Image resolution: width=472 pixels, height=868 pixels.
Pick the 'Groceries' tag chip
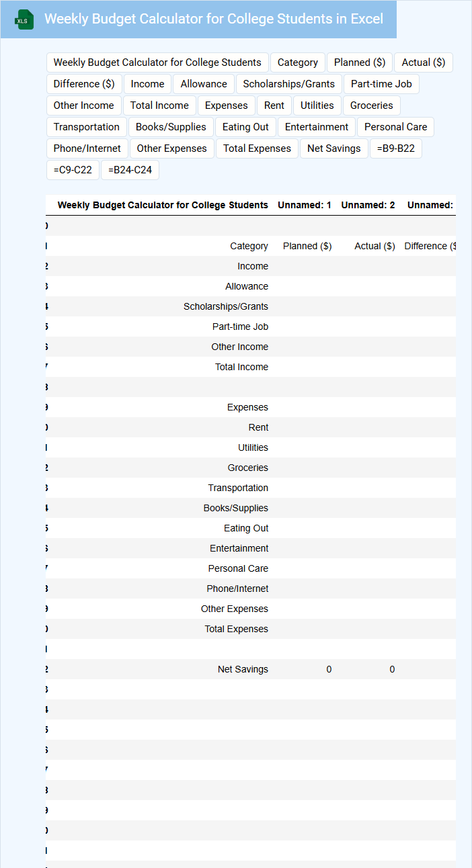[x=371, y=105]
